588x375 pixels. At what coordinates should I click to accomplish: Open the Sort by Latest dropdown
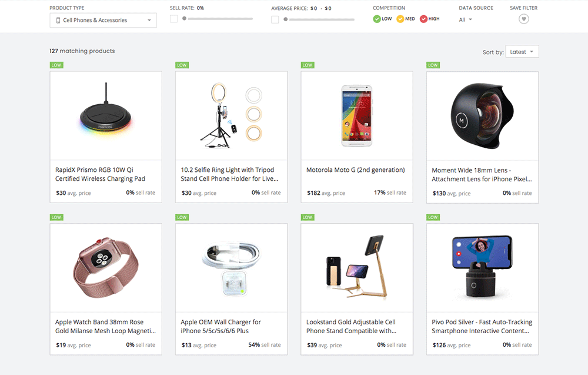(522, 52)
